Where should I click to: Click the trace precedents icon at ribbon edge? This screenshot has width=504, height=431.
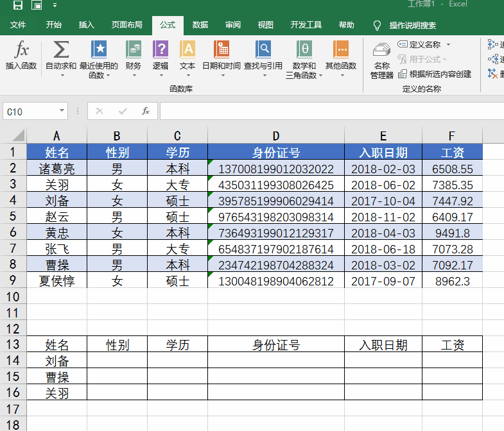492,44
